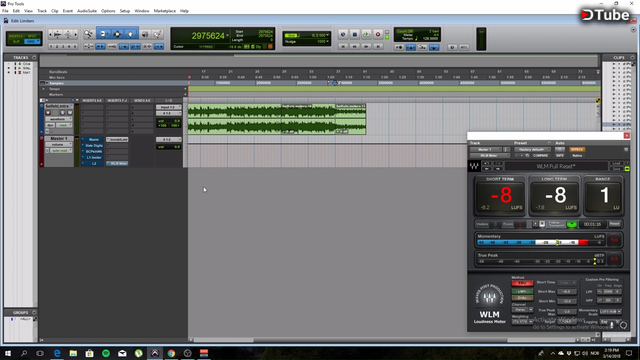The height and width of the screenshot is (360, 640).
Task: Enable Spot edit mode
Action: (x=32, y=36)
